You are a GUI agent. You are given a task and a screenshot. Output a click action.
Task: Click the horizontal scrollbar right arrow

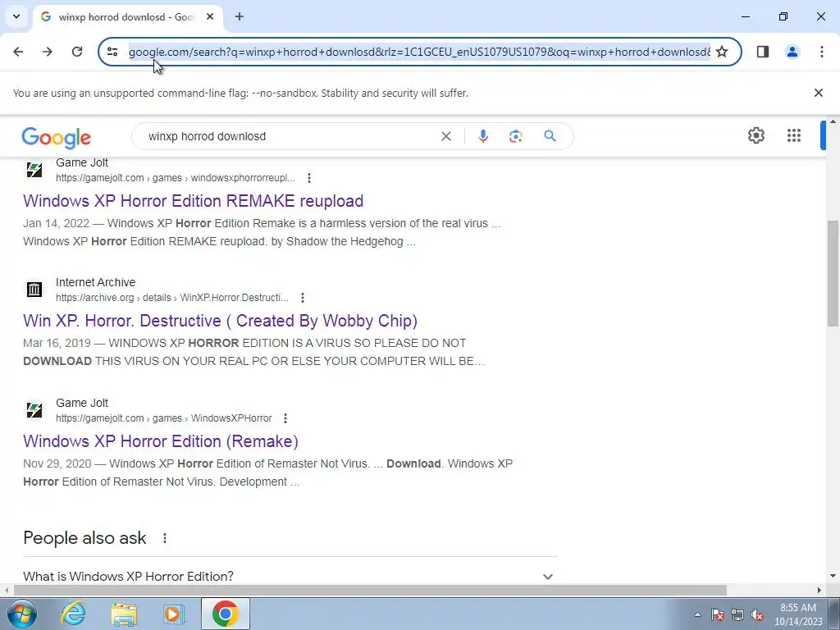tap(819, 591)
